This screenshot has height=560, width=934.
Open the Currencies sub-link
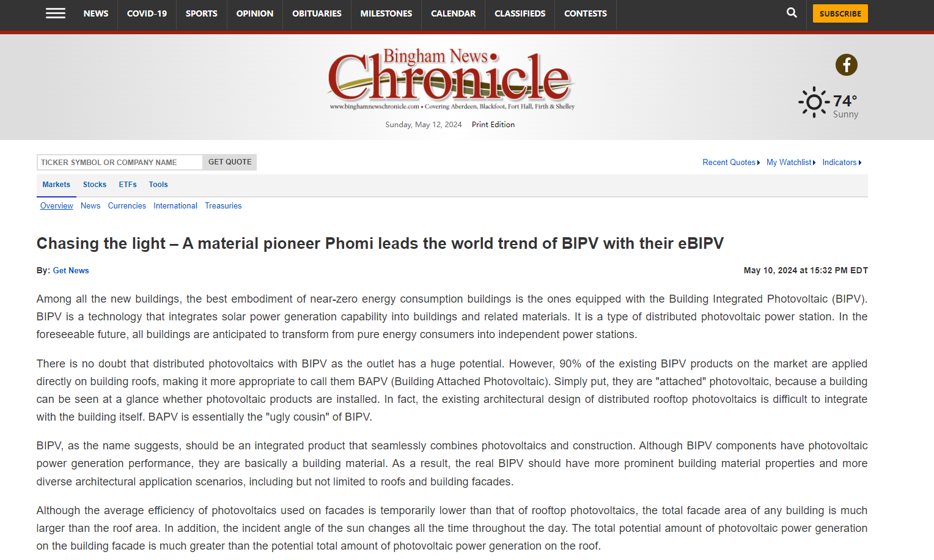(x=127, y=206)
